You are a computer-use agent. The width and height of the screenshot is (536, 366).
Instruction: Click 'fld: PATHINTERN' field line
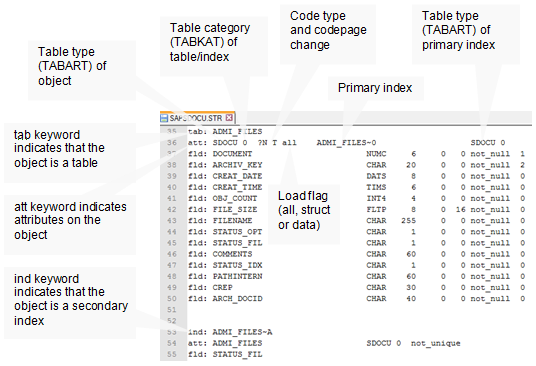(x=225, y=276)
